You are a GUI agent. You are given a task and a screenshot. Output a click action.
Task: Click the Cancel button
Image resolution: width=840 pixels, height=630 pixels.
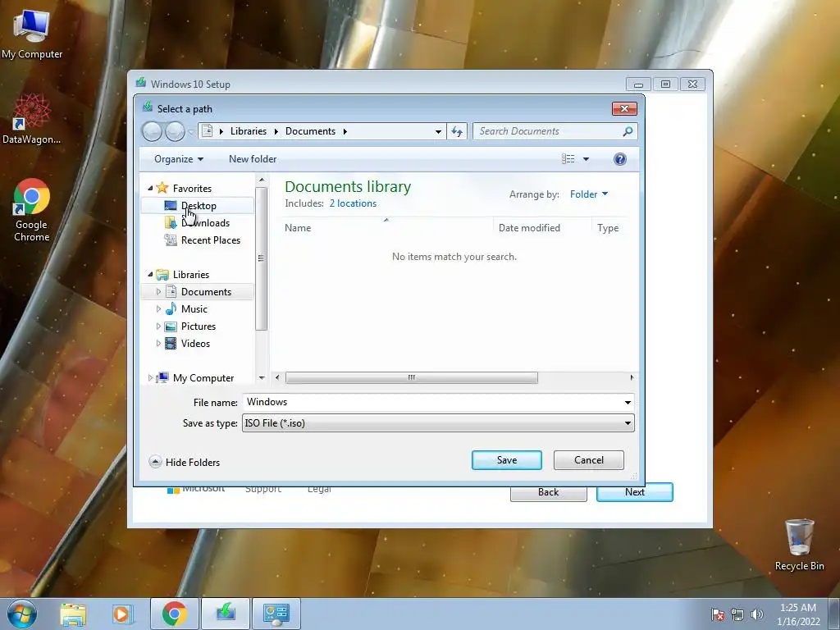(x=589, y=460)
